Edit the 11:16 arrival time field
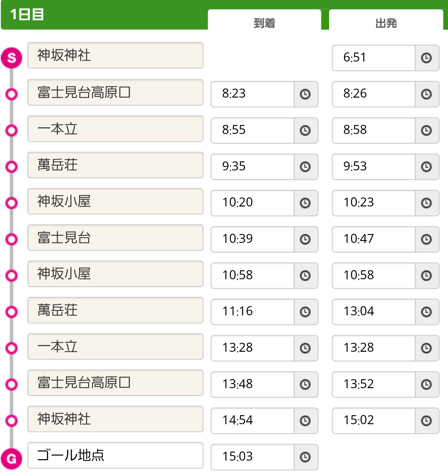448x476 pixels. (253, 312)
